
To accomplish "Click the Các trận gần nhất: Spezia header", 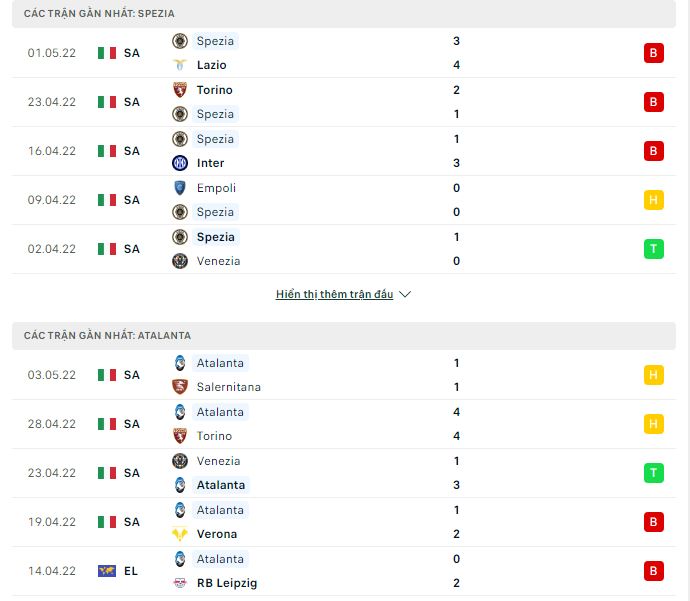I will coord(344,14).
